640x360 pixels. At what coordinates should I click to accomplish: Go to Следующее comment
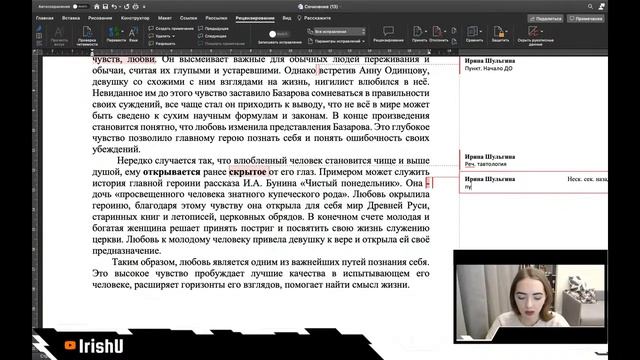[212, 36]
